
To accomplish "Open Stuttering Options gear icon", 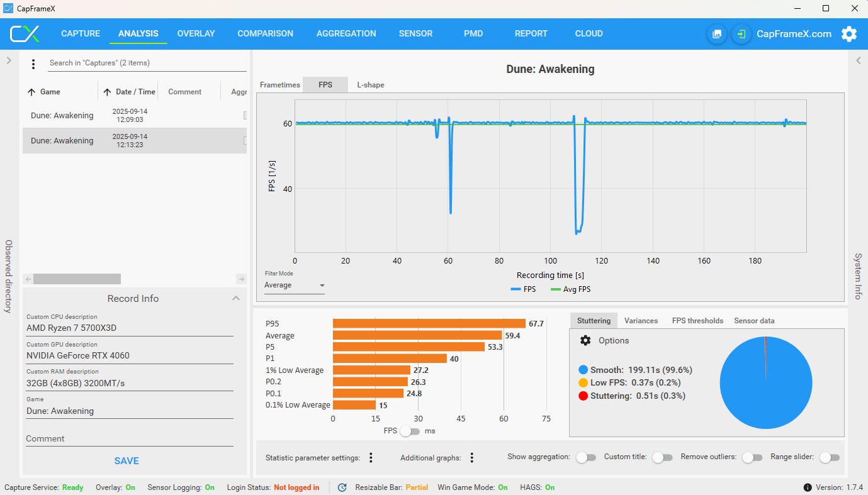I will pyautogui.click(x=585, y=340).
